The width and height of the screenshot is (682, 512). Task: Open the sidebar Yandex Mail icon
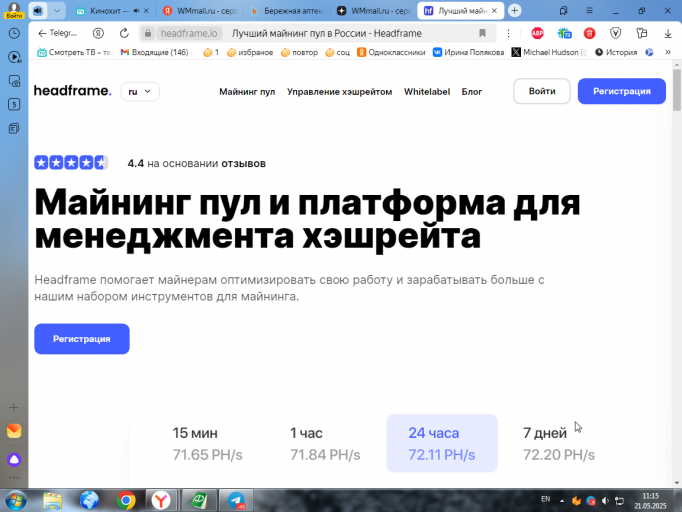(14, 431)
